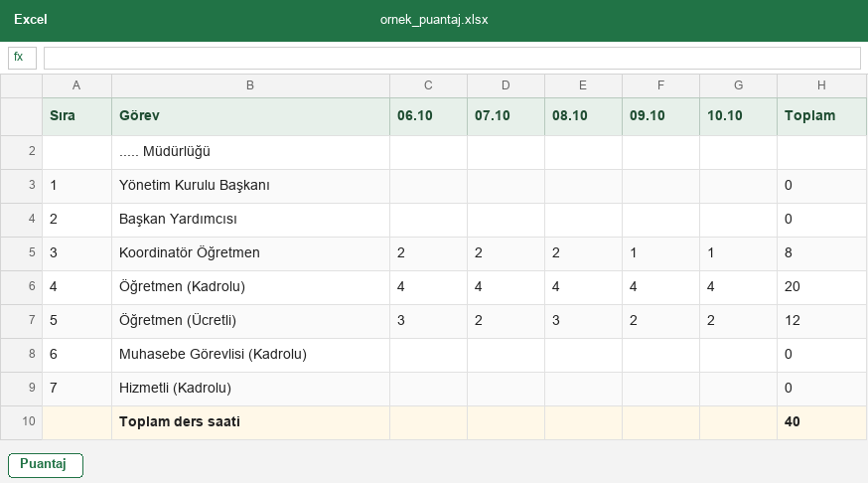Screen dimensions: 868x483
Task: Click the ornek_puantaj.xlsx file title
Action: [x=434, y=20]
